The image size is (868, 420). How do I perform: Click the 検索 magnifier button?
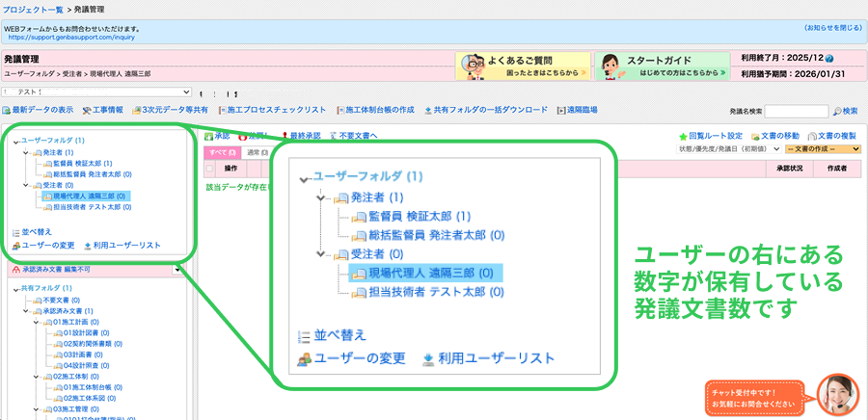pyautogui.click(x=837, y=112)
